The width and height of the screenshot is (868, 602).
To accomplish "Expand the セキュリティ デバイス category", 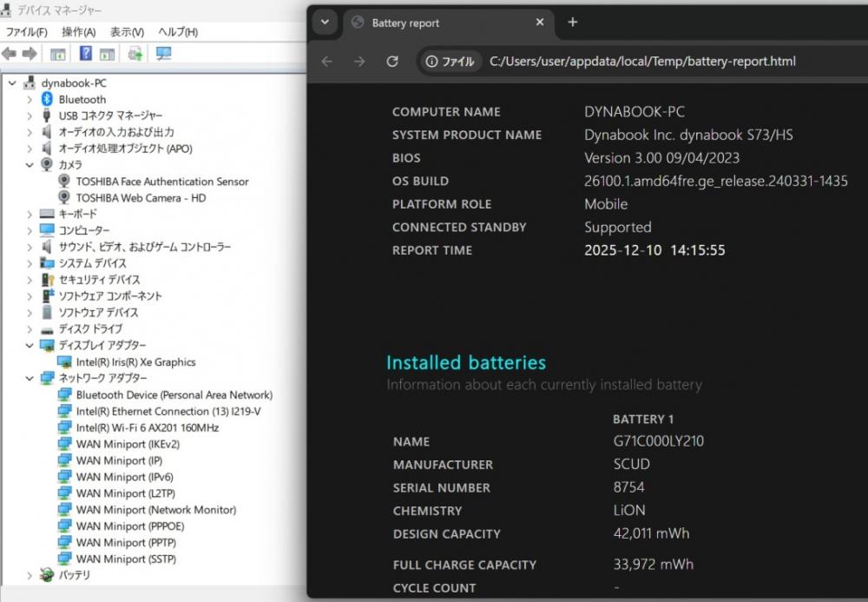I will (30, 280).
